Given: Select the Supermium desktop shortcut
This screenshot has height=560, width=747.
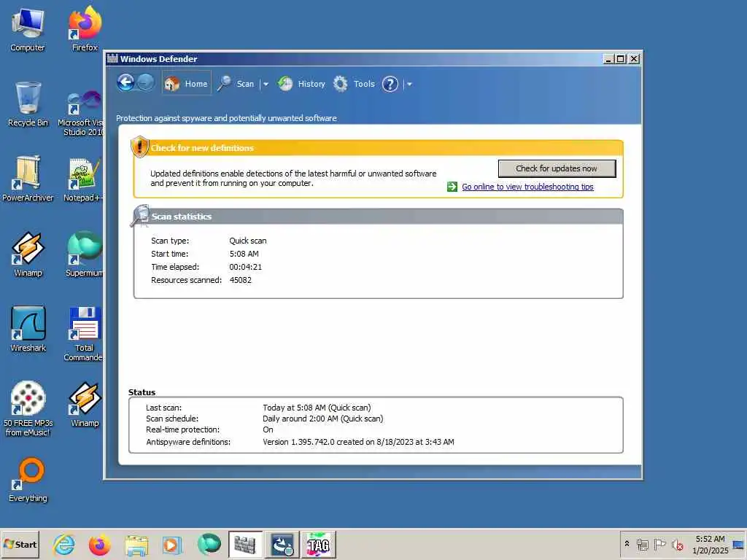Looking at the screenshot, I should [x=84, y=254].
